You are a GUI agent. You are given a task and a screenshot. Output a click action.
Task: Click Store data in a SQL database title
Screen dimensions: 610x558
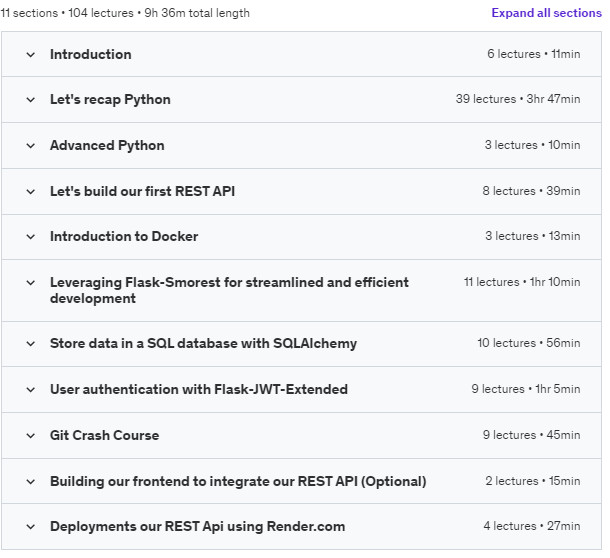[203, 344]
